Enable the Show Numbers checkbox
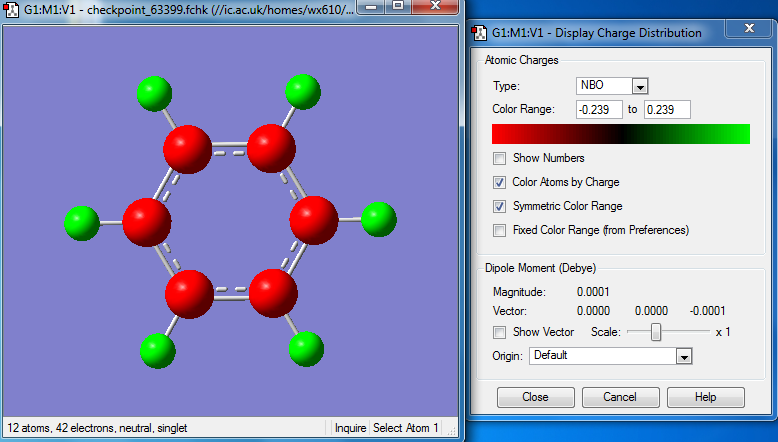Viewport: 778px width, 442px height. tap(499, 158)
